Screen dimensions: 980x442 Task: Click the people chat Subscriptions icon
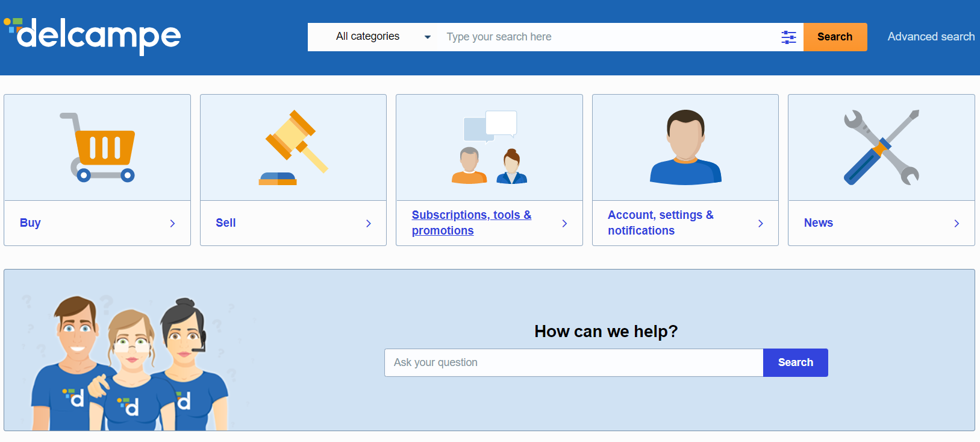(489, 147)
